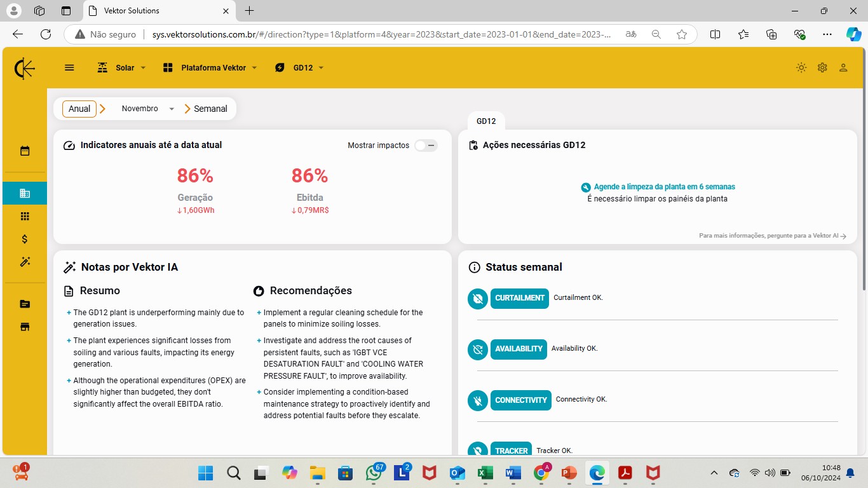Open Edge Copilot sidebar icon

point(853,34)
